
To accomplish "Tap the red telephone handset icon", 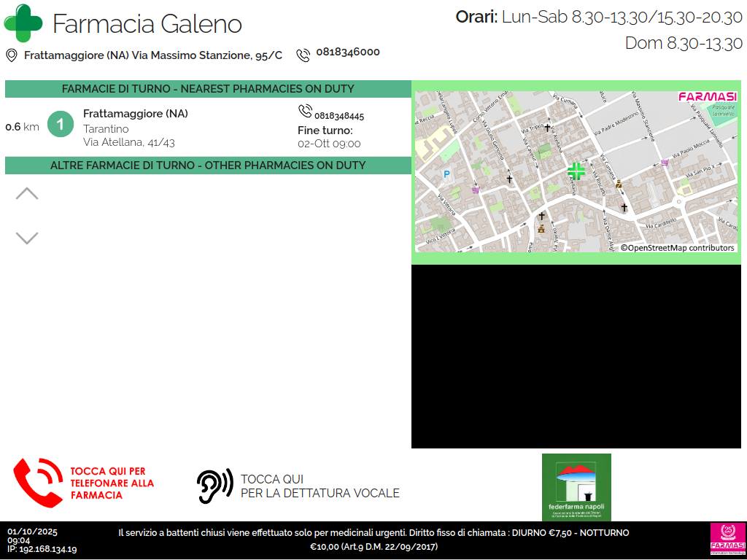I will click(38, 483).
